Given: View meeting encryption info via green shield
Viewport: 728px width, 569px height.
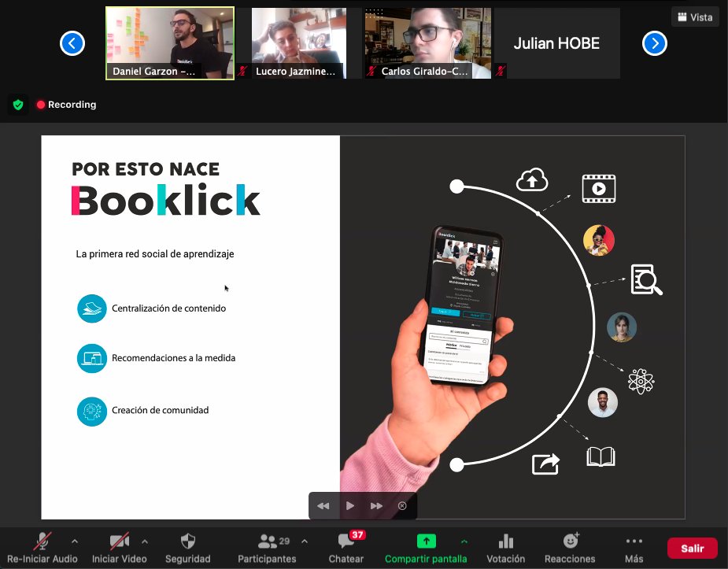Looking at the screenshot, I should pos(17,104).
